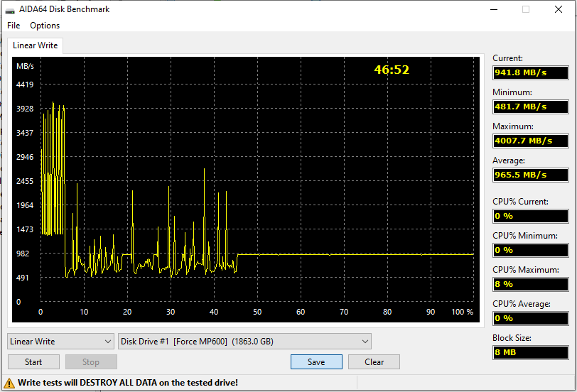577x392 pixels.
Task: Click the Save button
Action: (x=316, y=362)
